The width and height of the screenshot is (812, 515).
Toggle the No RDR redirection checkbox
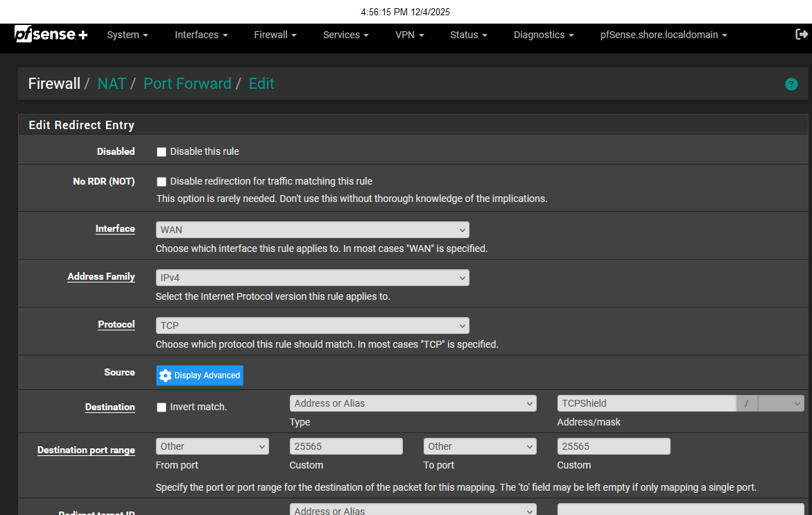coord(162,182)
